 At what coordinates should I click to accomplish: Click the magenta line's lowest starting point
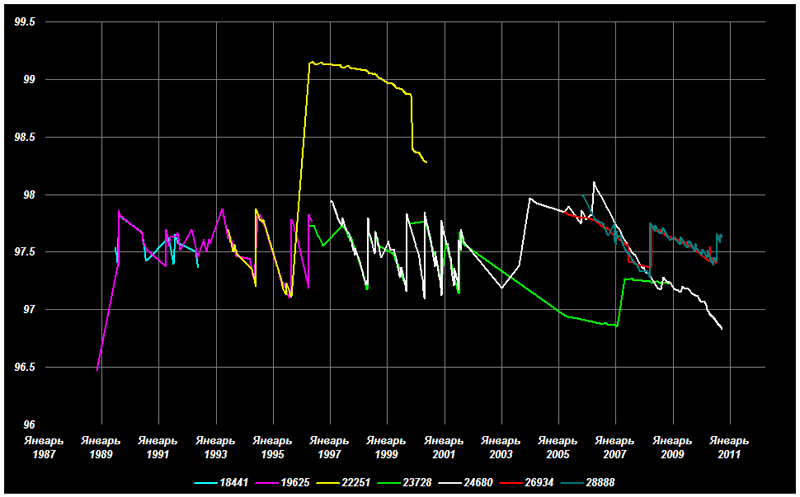pos(97,370)
